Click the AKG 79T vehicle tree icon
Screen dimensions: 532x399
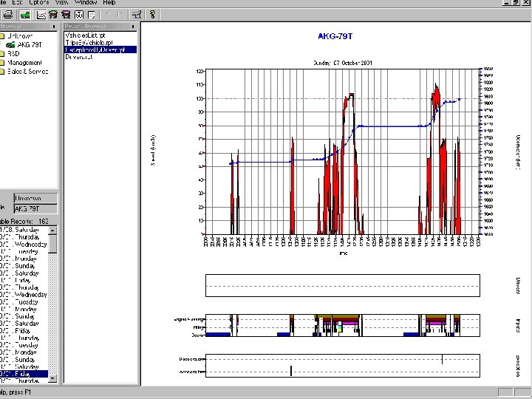(x=11, y=45)
